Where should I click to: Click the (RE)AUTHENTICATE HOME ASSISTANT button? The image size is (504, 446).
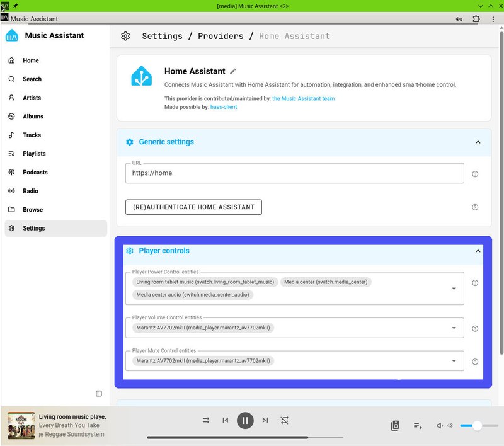tap(193, 207)
